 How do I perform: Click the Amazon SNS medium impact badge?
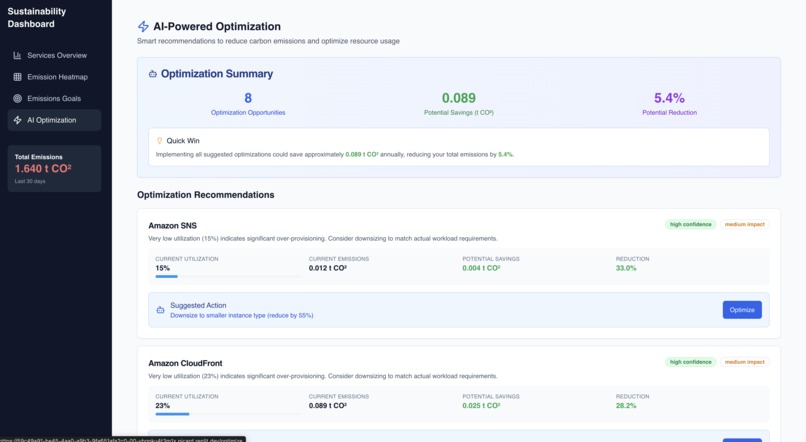coord(745,225)
